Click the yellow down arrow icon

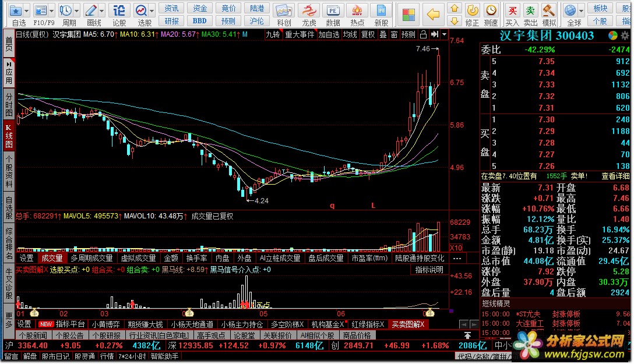[455, 20]
